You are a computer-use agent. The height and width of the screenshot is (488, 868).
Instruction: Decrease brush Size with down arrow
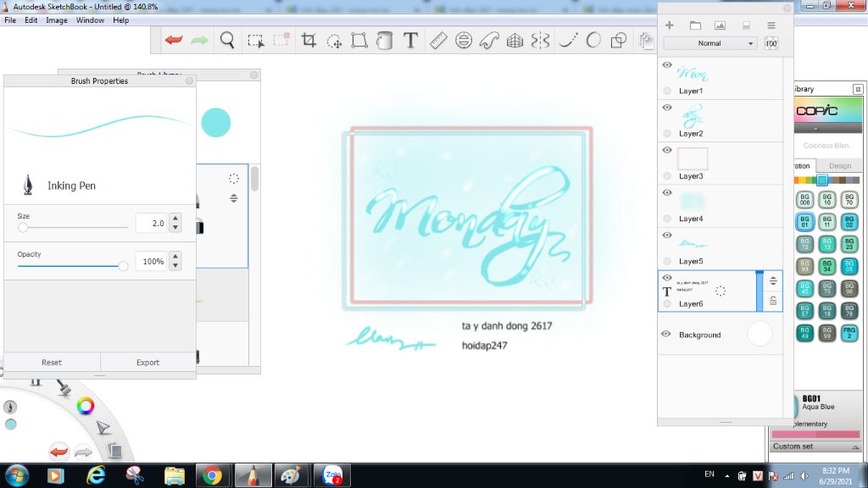(x=175, y=227)
